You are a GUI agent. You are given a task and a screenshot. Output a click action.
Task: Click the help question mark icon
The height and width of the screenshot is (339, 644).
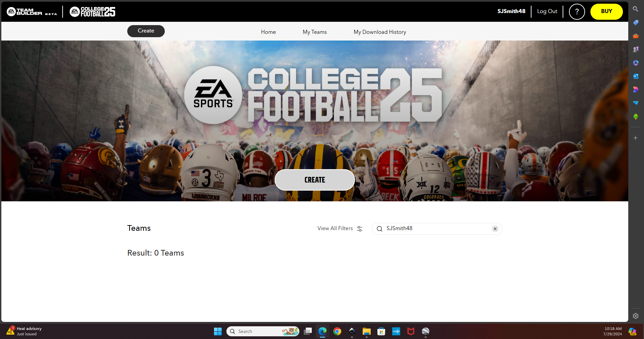[x=577, y=12]
